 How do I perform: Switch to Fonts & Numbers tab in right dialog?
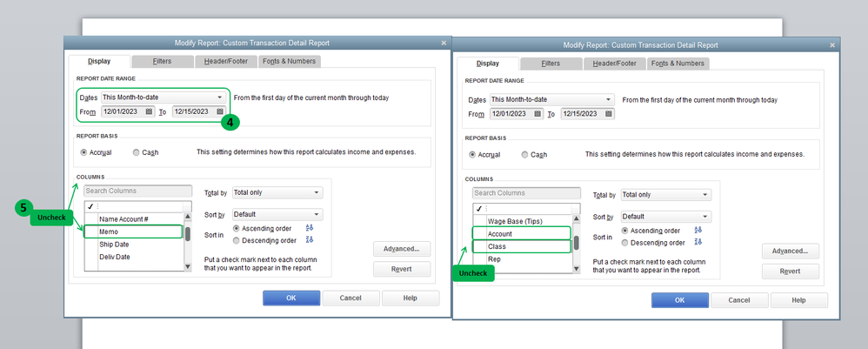(678, 64)
